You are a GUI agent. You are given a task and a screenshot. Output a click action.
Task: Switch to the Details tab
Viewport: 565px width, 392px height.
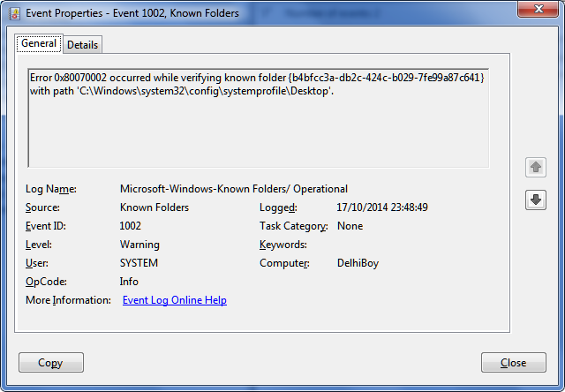click(x=82, y=45)
